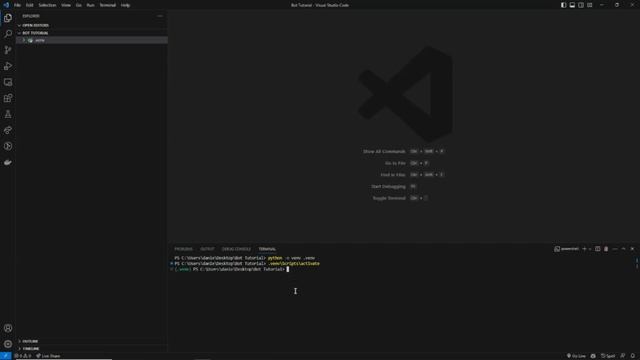Close the terminal panel

[x=632, y=249]
